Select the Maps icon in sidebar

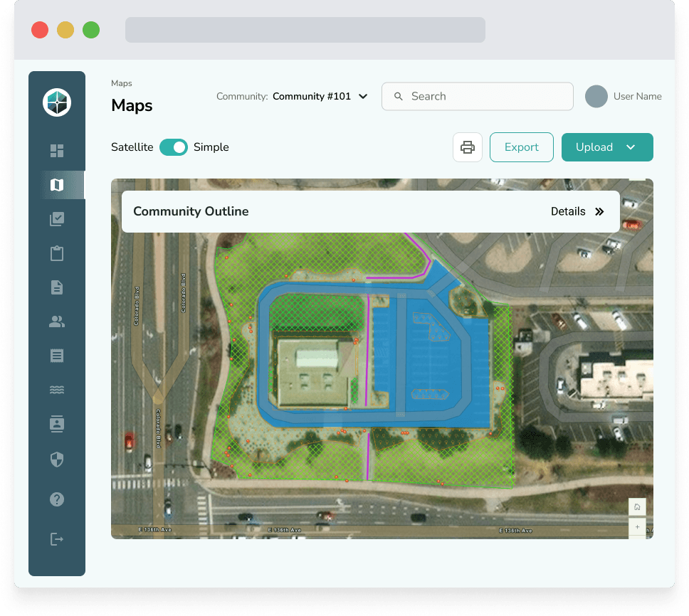[x=57, y=185]
